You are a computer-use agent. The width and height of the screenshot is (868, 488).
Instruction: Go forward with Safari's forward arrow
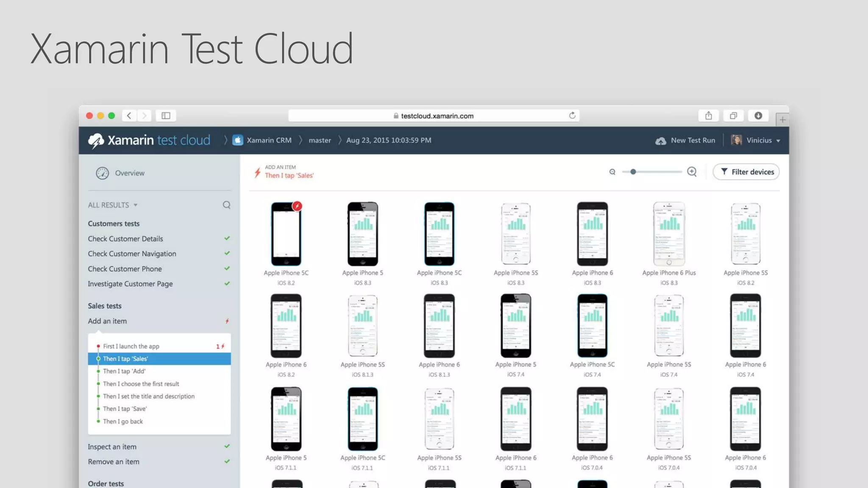pos(144,116)
